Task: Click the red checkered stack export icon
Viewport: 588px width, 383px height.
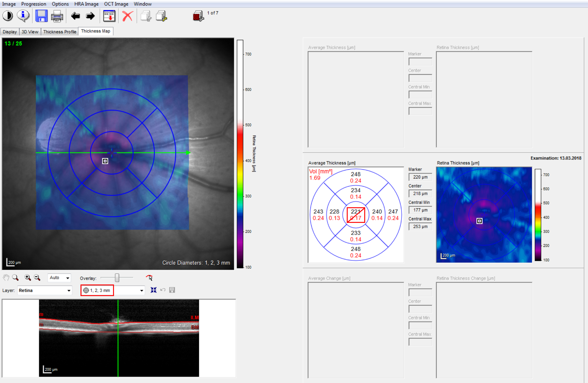Action: 198,16
